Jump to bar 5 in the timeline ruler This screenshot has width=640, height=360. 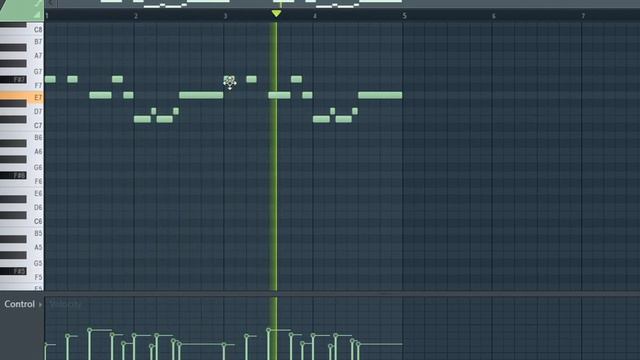[x=404, y=16]
